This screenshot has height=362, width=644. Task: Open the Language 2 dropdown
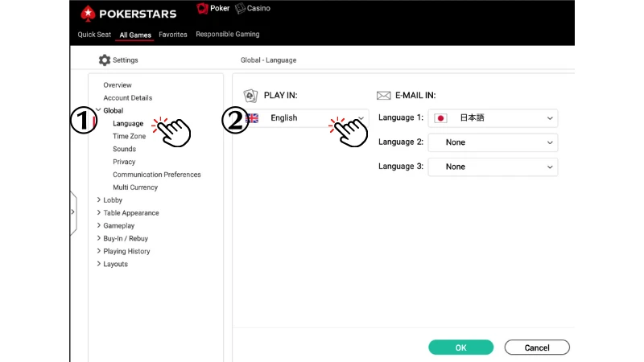click(x=493, y=142)
